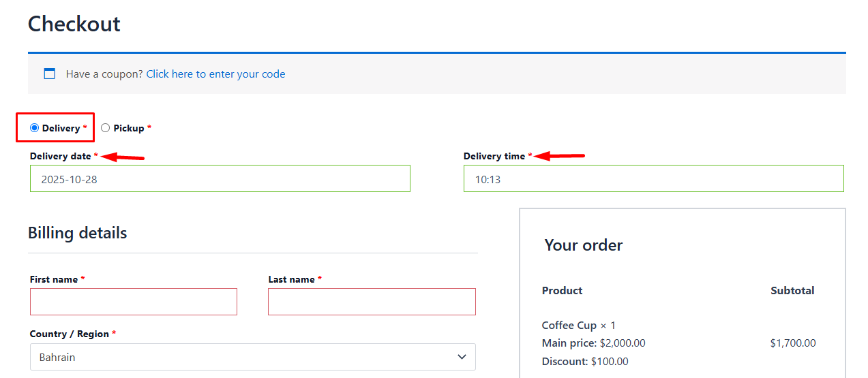The width and height of the screenshot is (868, 378).
Task: Click the 'Last name' label text
Action: click(x=291, y=279)
